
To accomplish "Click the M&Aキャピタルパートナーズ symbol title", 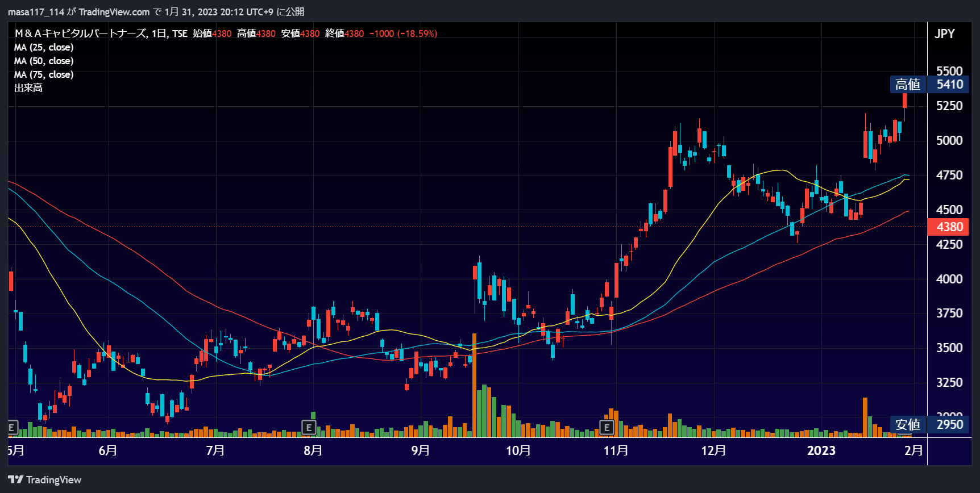I will 80,34.
